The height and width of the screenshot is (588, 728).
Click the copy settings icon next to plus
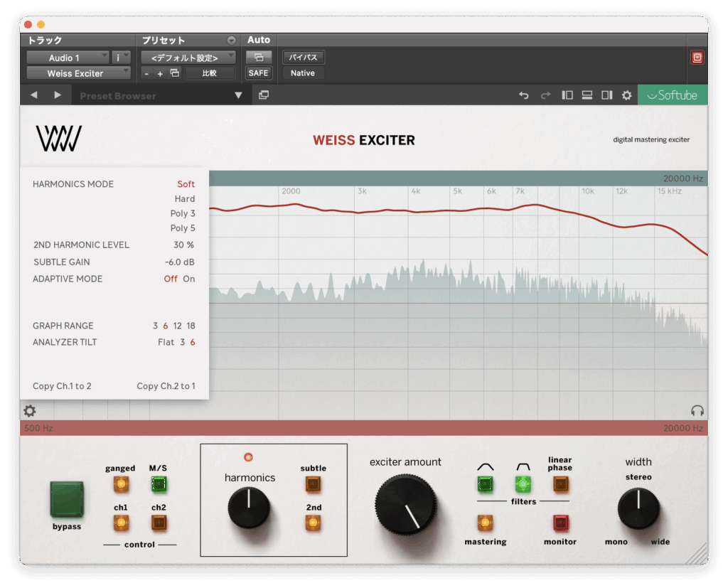[x=175, y=73]
